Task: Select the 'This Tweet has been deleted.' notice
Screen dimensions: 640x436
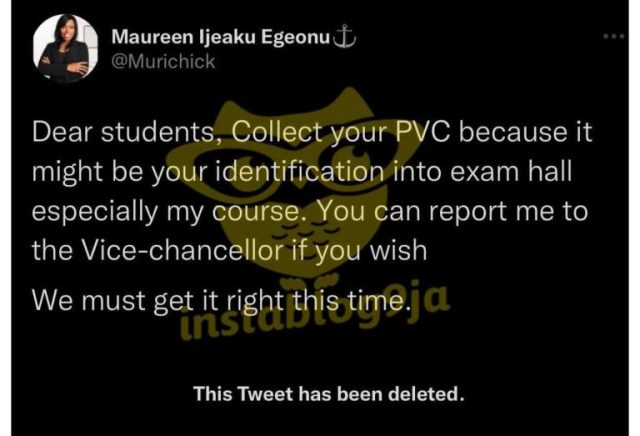Action: point(329,394)
